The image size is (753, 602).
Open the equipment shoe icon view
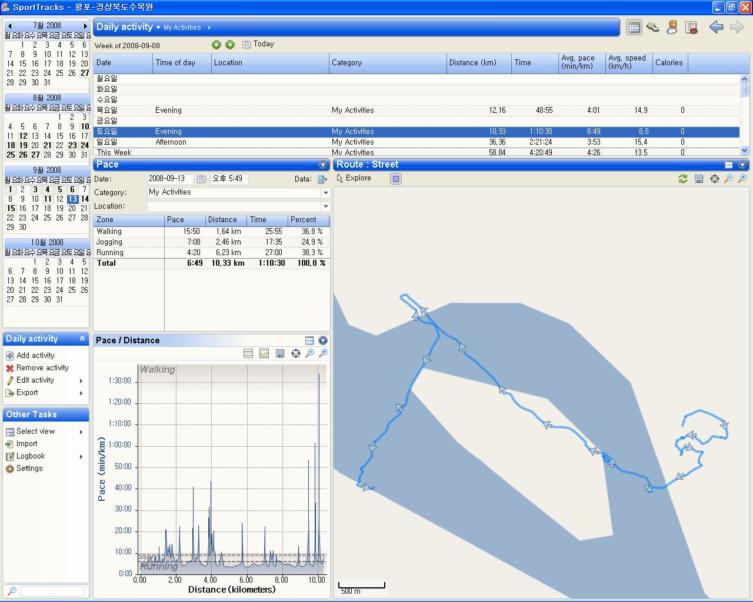[x=653, y=27]
